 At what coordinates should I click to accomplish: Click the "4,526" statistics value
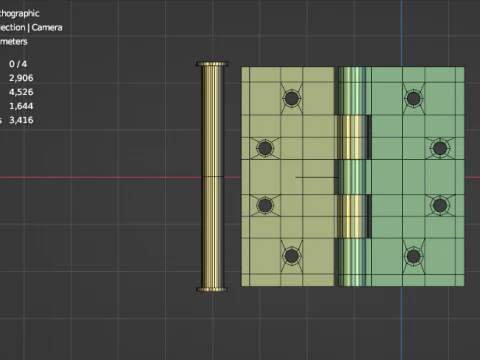tap(21, 92)
